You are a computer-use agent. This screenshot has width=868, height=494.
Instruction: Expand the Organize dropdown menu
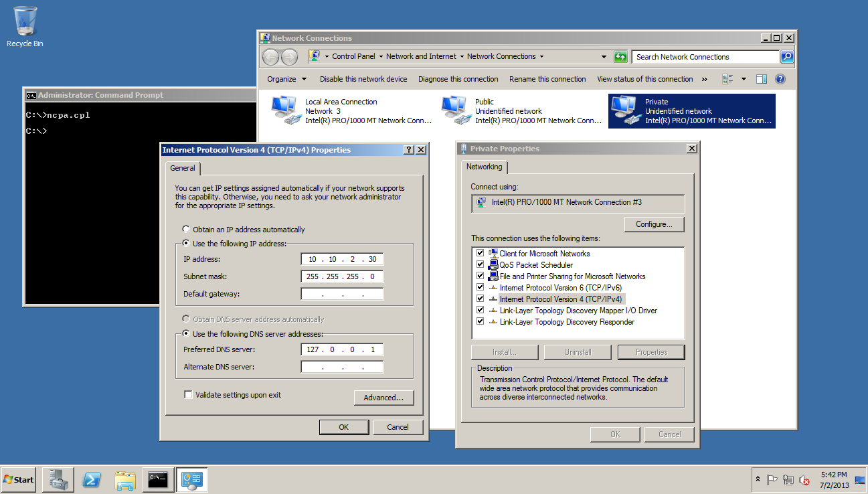286,79
